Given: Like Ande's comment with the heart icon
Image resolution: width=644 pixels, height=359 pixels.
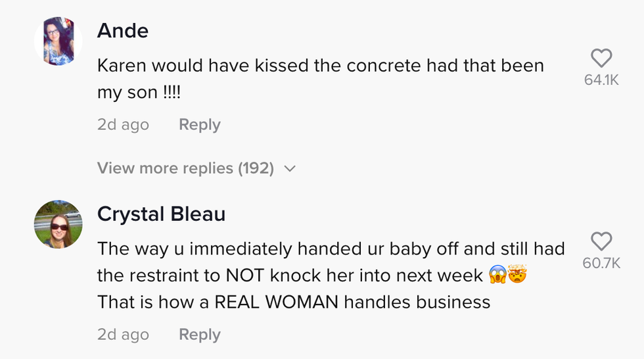Looking at the screenshot, I should click(x=601, y=59).
